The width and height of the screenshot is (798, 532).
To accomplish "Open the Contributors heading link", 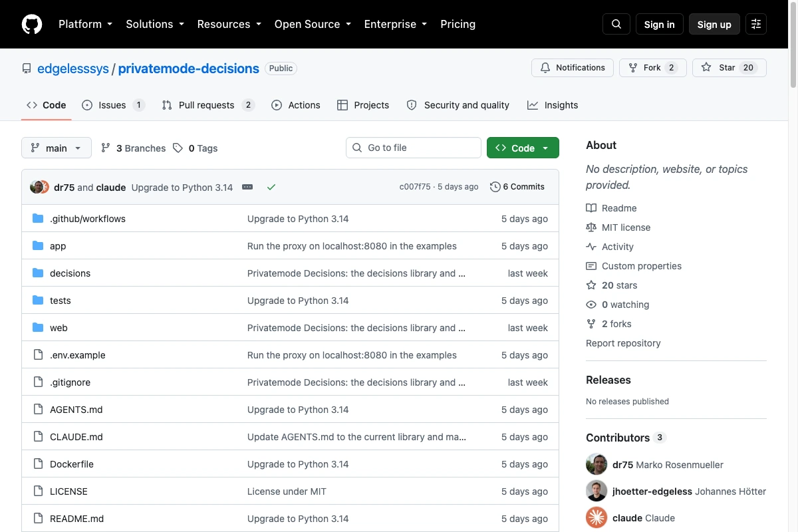I will click(626, 438).
